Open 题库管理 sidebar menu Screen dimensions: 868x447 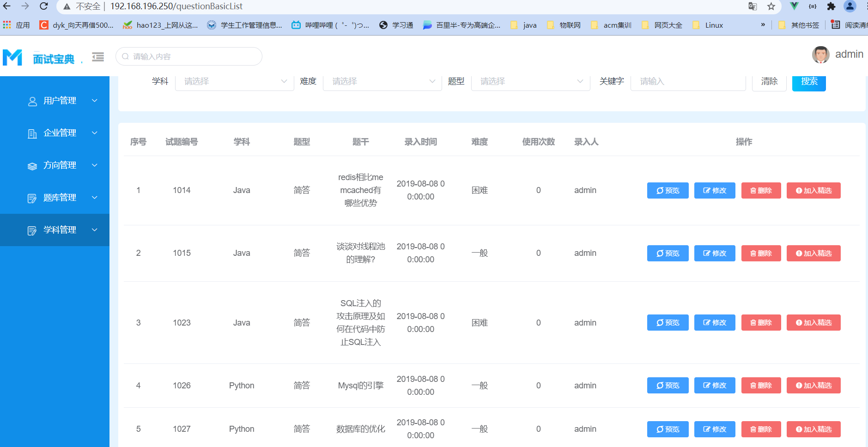point(55,198)
